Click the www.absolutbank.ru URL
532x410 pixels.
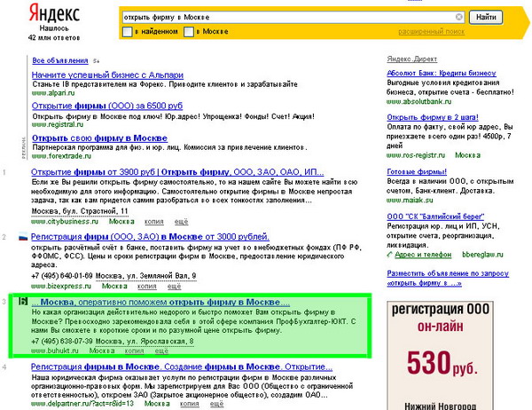click(x=419, y=101)
